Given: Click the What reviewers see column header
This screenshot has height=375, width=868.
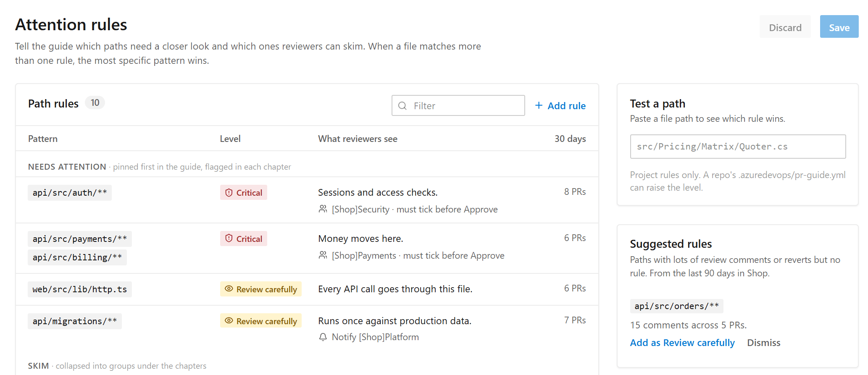Looking at the screenshot, I should coord(358,139).
